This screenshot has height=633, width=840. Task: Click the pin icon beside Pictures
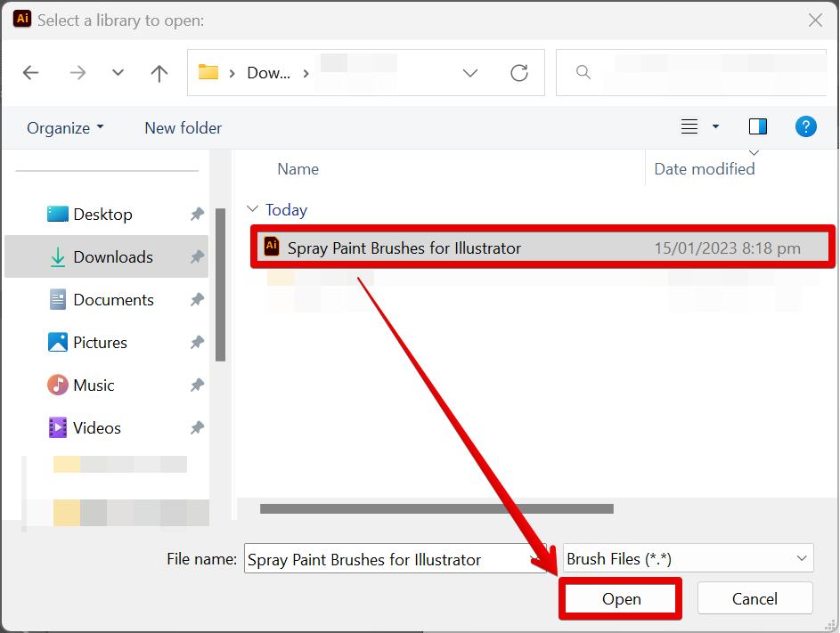(x=197, y=343)
